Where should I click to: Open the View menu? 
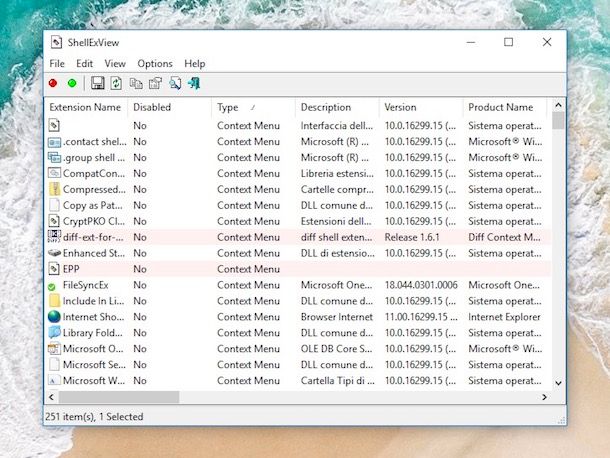point(115,63)
